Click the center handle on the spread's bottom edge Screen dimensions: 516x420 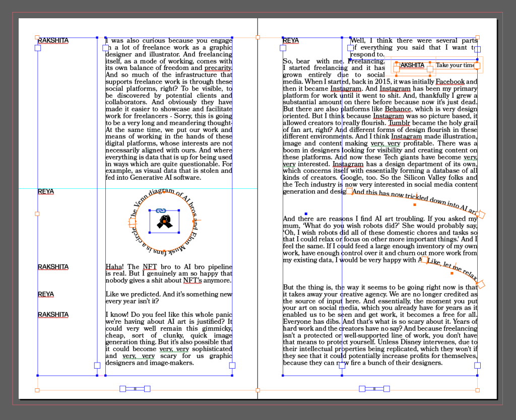click(x=257, y=390)
